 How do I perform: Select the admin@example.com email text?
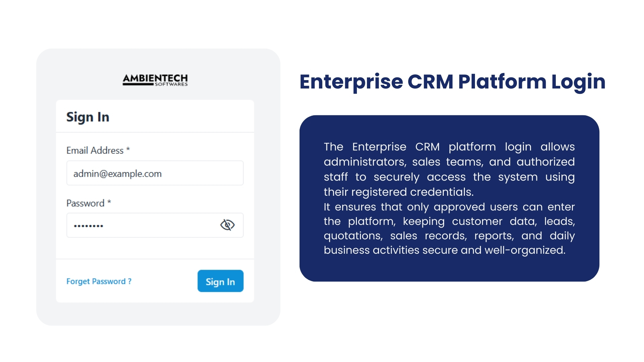[118, 173]
